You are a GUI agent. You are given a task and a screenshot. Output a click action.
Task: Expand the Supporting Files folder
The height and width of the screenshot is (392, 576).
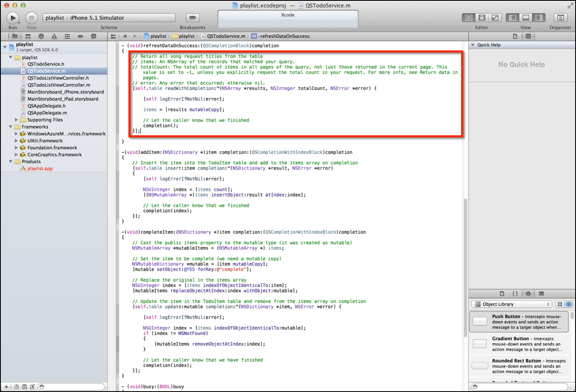[x=16, y=120]
